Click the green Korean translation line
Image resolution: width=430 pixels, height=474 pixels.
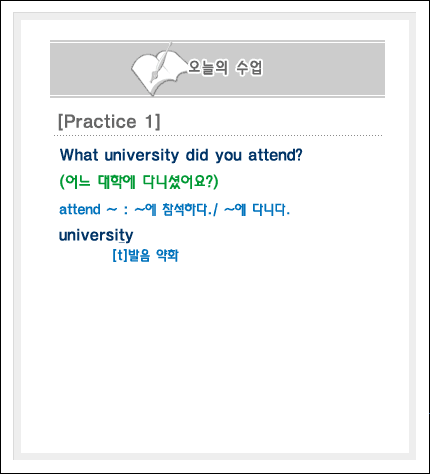coord(139,182)
